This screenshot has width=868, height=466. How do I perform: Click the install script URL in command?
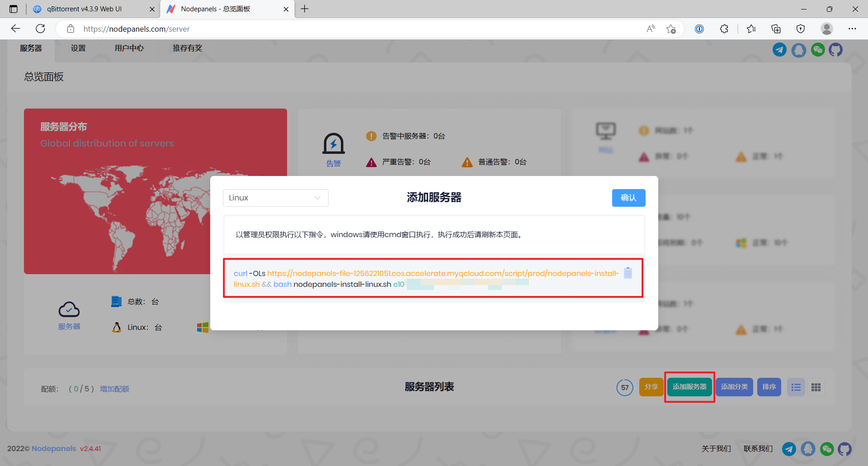[x=426, y=279]
